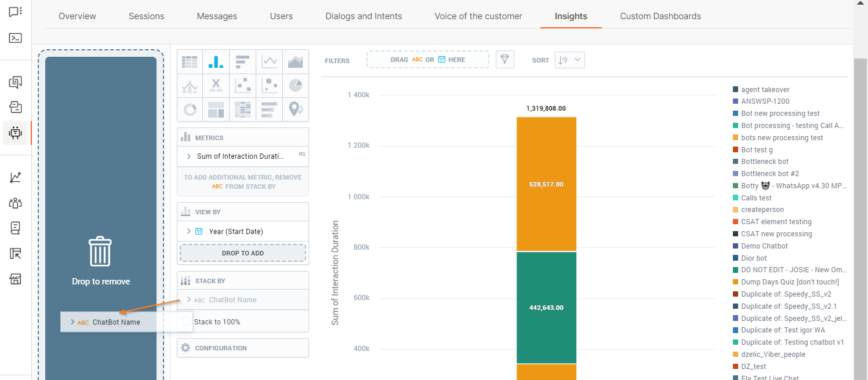Image resolution: width=868 pixels, height=380 pixels.
Task: Click Dump Days Quiz legend color swatch
Action: 736,282
